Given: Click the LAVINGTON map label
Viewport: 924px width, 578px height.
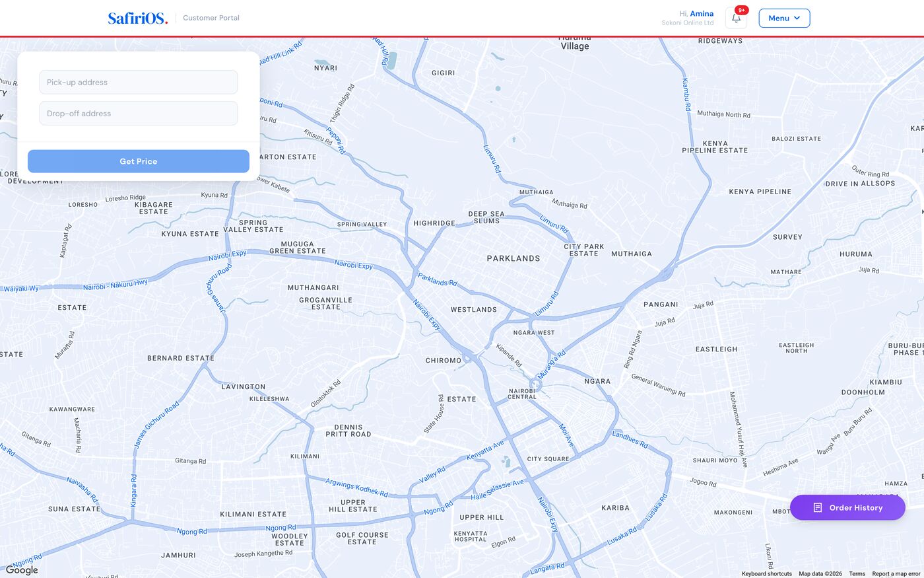Looking at the screenshot, I should coord(244,387).
